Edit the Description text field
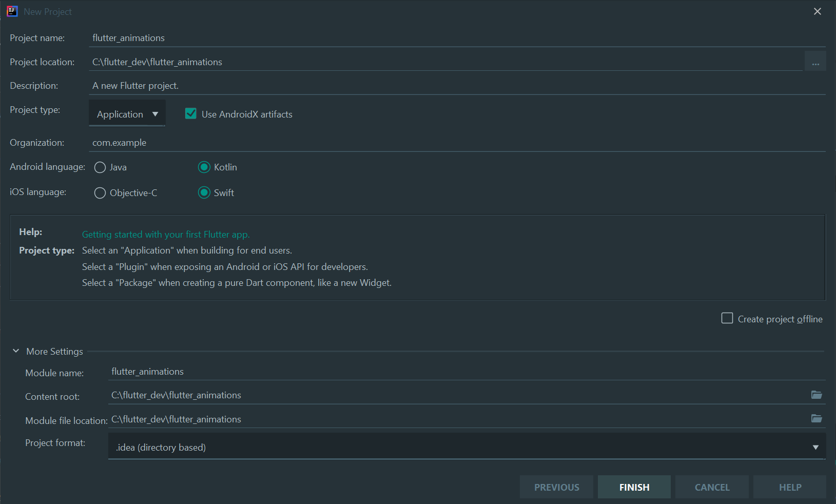836x504 pixels. point(457,86)
